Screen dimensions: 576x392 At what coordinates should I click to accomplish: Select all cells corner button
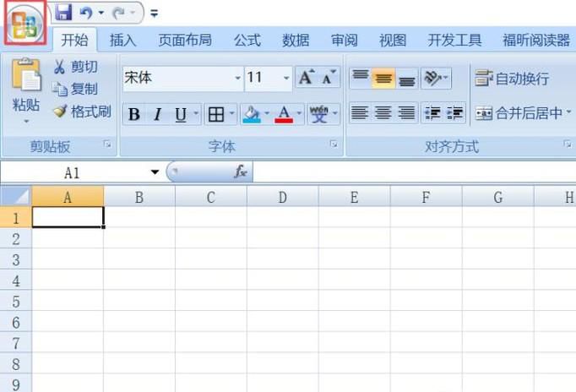coord(16,197)
